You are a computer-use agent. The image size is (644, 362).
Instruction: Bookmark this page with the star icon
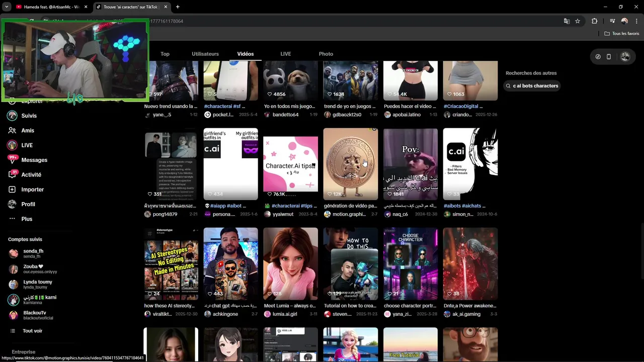[x=578, y=21]
